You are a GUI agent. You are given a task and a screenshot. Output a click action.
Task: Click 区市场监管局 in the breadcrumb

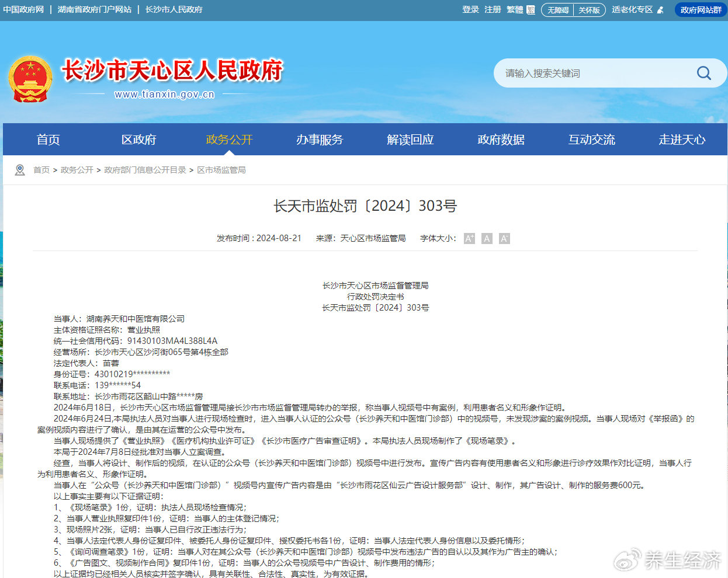(221, 170)
